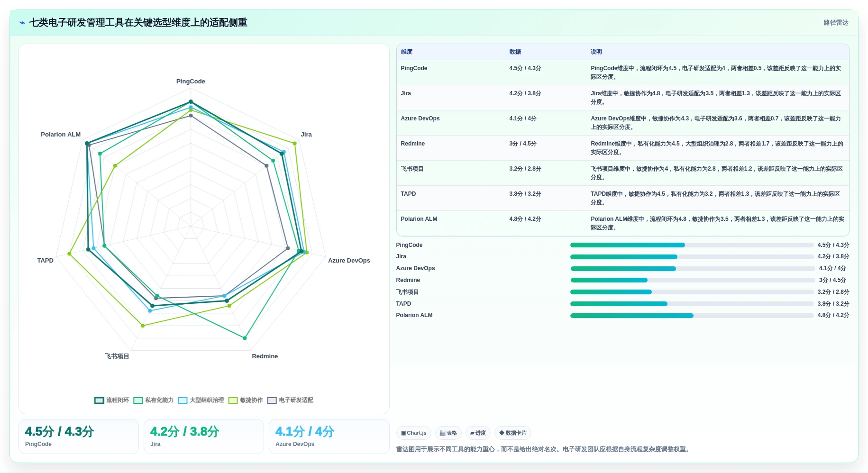Image resolution: width=868 pixels, height=473 pixels.
Task: Toggle the 敏捷协作 legend series
Action: pyautogui.click(x=245, y=400)
